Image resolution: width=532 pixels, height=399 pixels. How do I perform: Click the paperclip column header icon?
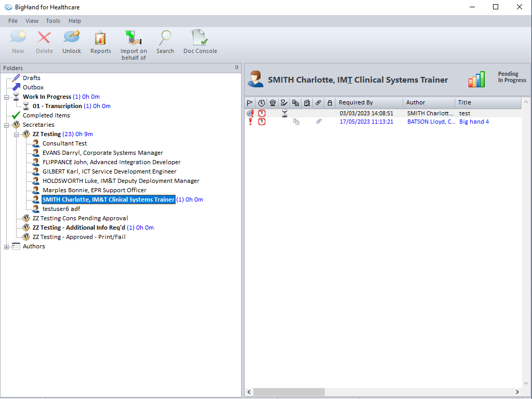(x=318, y=103)
